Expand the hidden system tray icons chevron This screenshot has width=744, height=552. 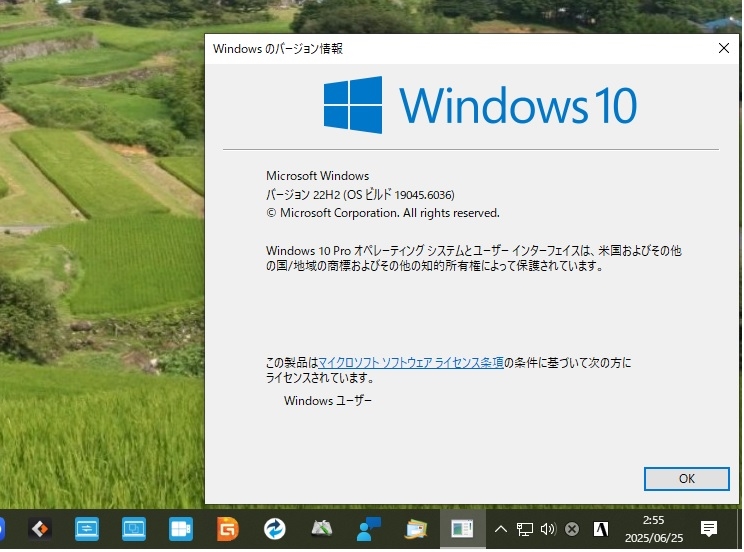pos(501,528)
